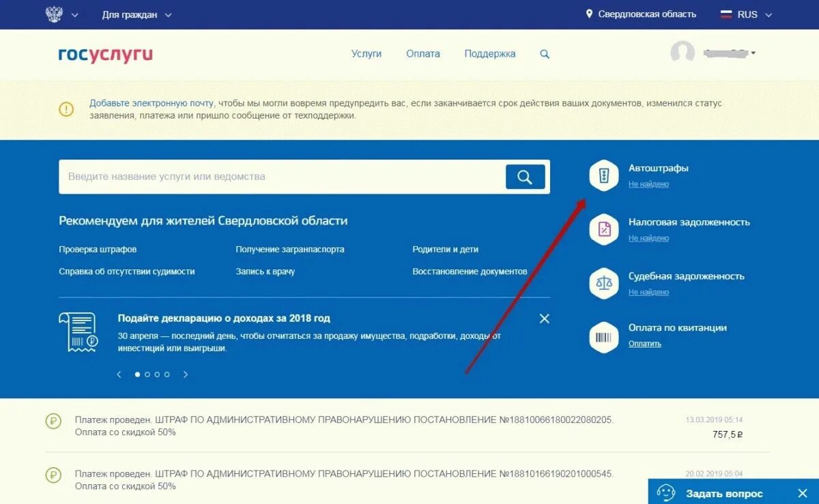Open 'Проверка штрафов' link
The width and height of the screenshot is (819, 504).
(x=98, y=250)
